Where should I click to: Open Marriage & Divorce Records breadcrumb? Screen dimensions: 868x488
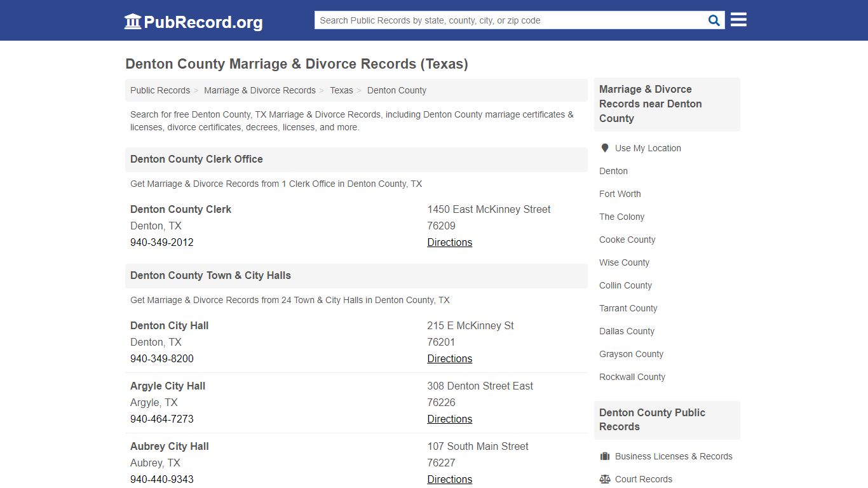click(x=260, y=90)
